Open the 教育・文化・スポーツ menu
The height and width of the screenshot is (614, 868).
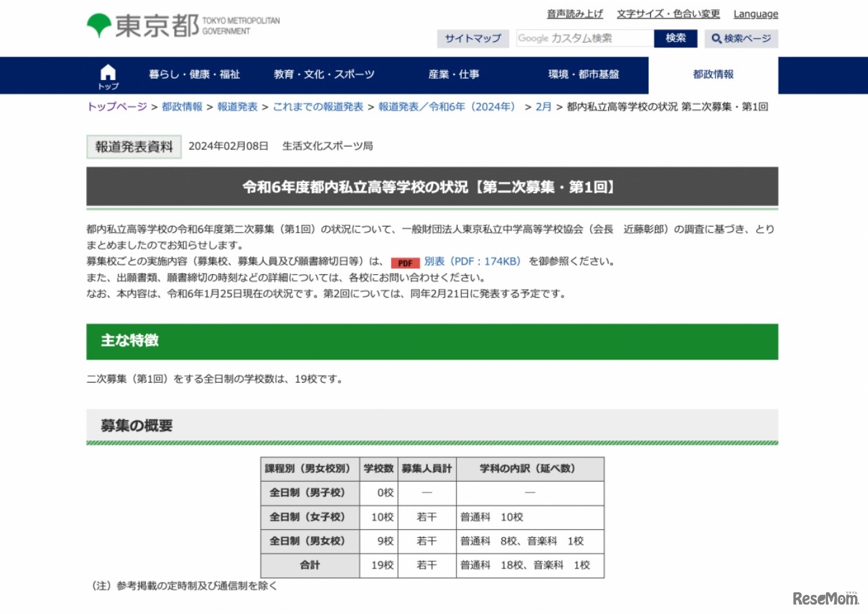[x=324, y=75]
